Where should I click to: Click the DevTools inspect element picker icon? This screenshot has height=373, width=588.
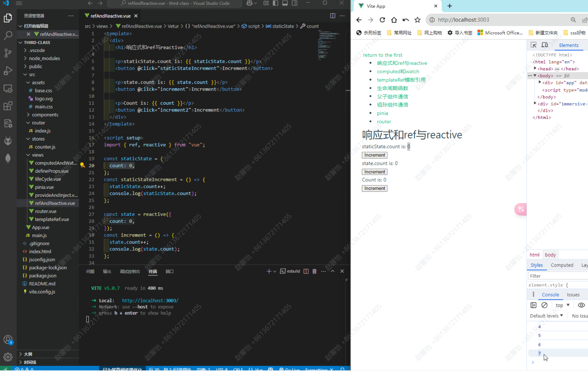point(533,45)
